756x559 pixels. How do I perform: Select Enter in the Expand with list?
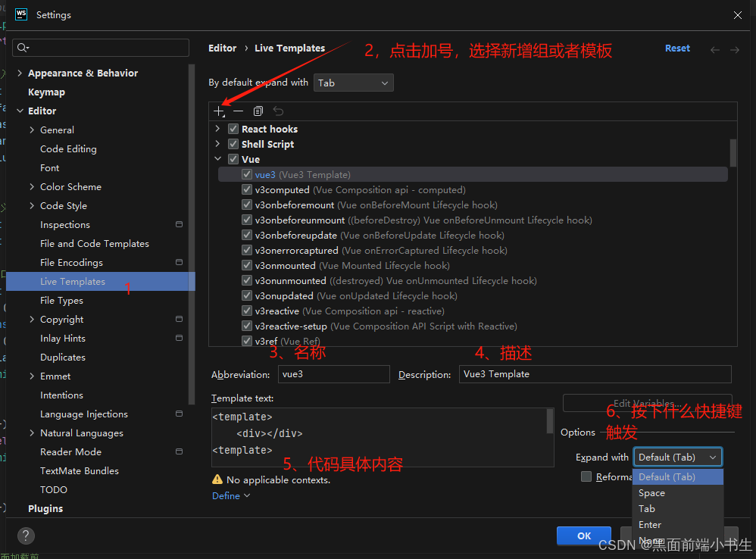(x=678, y=525)
